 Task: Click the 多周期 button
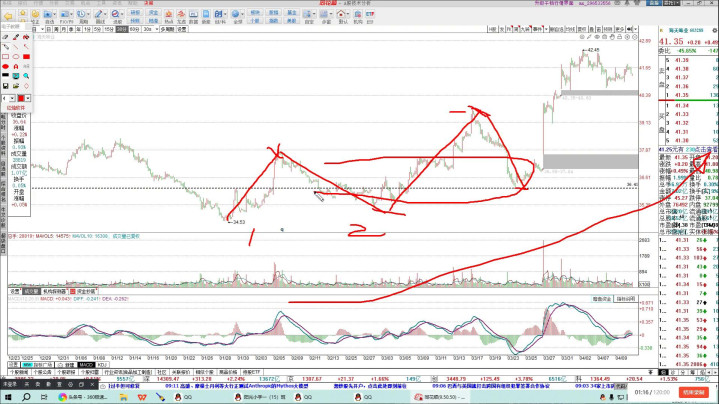[x=168, y=29]
